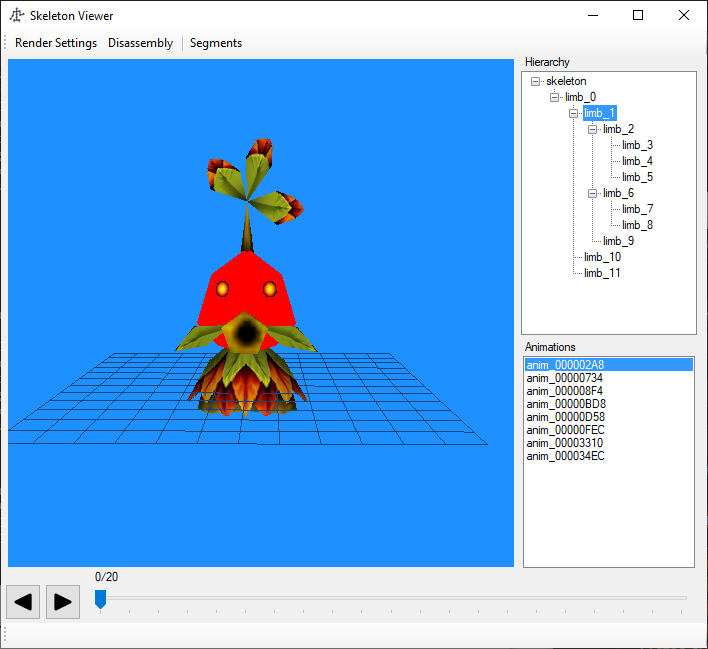This screenshot has height=649, width=708.
Task: Choose animation anim_00000FEC
Action: point(609,430)
